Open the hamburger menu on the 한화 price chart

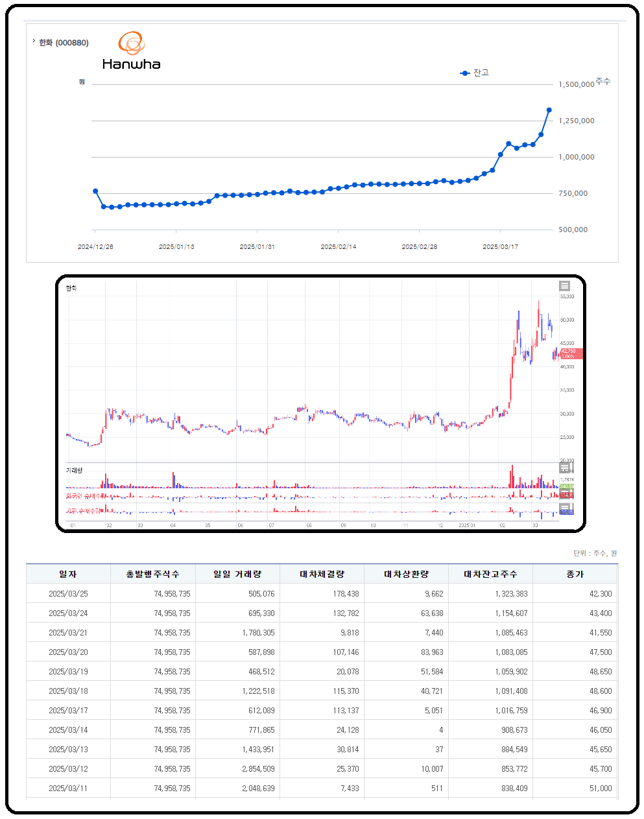pos(565,286)
